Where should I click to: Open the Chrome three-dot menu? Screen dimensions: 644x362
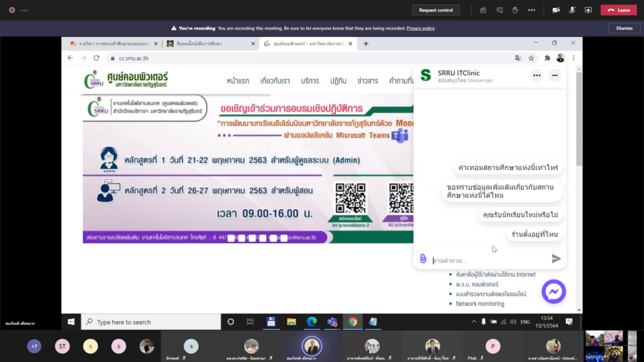[573, 57]
